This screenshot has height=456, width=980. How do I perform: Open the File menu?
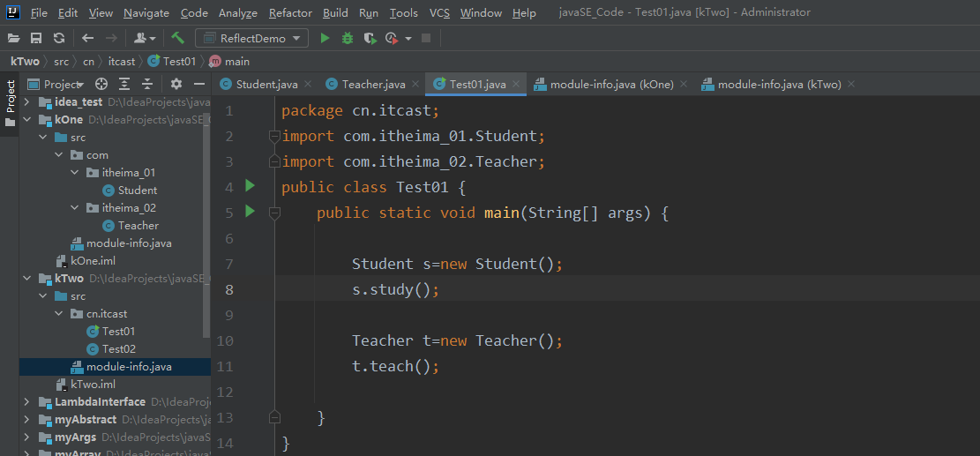click(39, 12)
